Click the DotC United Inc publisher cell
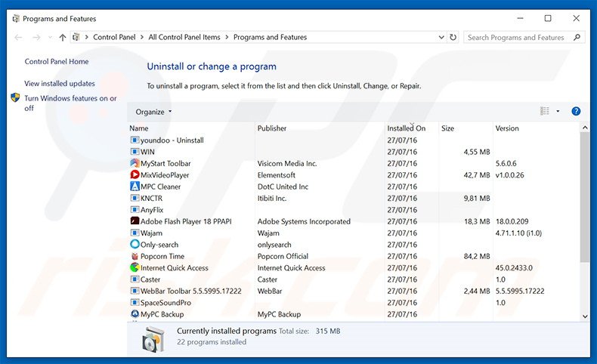The height and width of the screenshot is (364, 597). coord(283,187)
